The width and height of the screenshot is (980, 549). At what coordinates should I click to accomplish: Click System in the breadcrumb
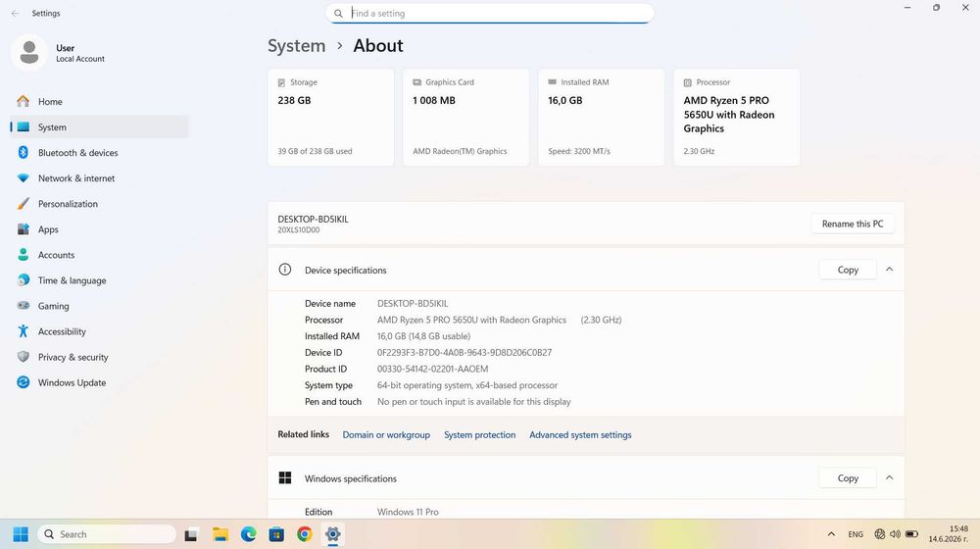pos(297,46)
